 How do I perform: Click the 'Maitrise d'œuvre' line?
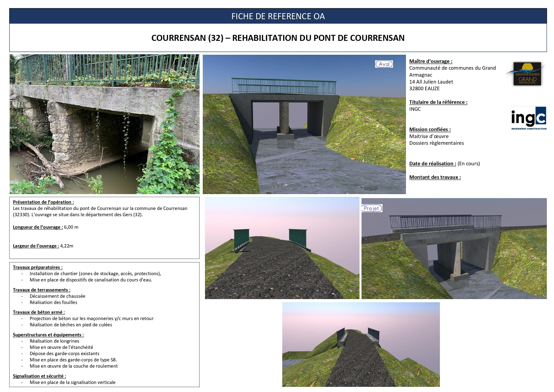pyautogui.click(x=429, y=136)
